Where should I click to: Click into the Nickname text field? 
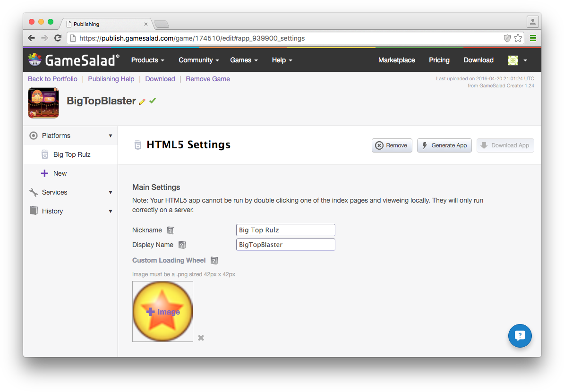pyautogui.click(x=286, y=230)
